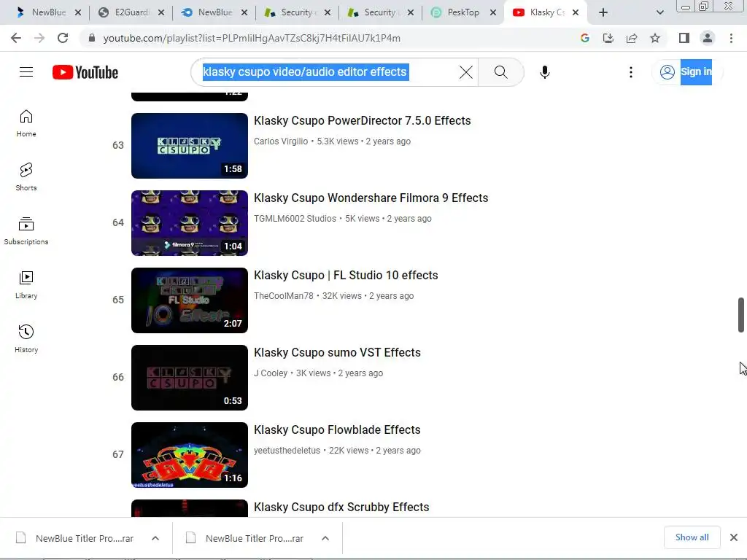747x560 pixels.
Task: Go forward with browser forward arrow
Action: click(x=39, y=38)
